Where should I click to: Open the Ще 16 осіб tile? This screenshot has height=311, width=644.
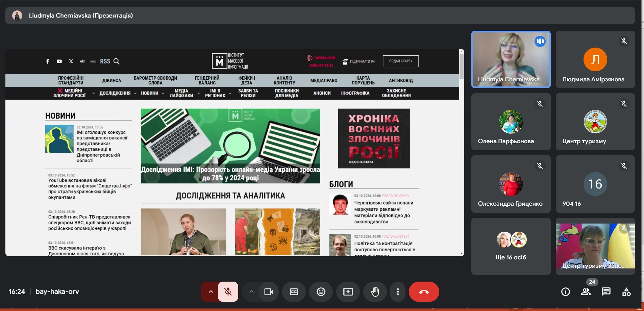pyautogui.click(x=511, y=246)
